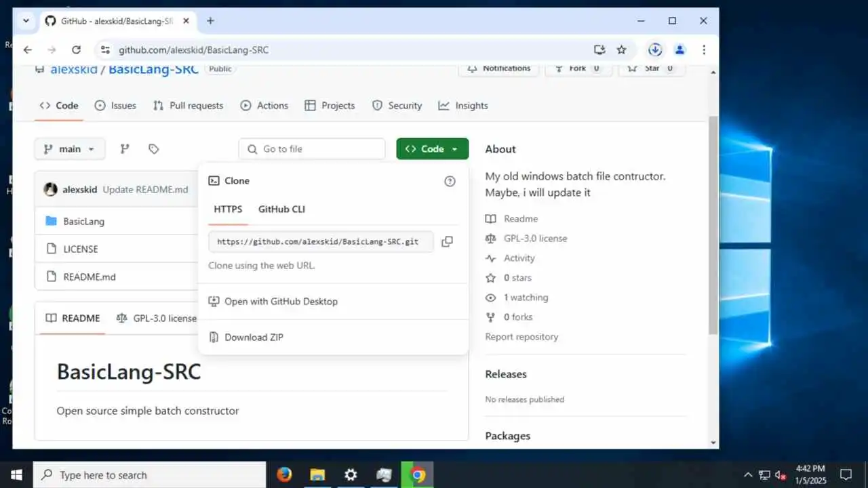Switch to the HTTPS clone tab
The height and width of the screenshot is (488, 868).
228,209
